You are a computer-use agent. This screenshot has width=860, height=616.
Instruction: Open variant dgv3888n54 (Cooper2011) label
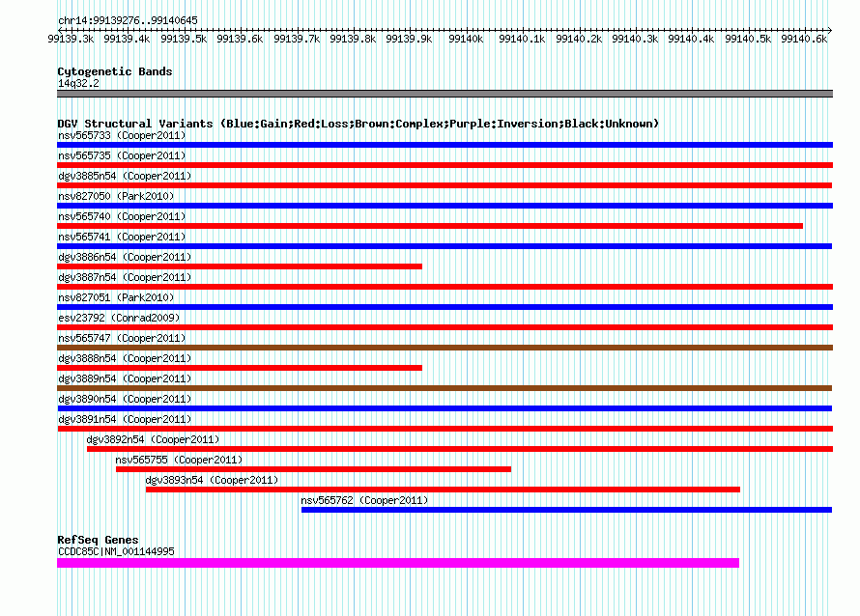[125, 358]
